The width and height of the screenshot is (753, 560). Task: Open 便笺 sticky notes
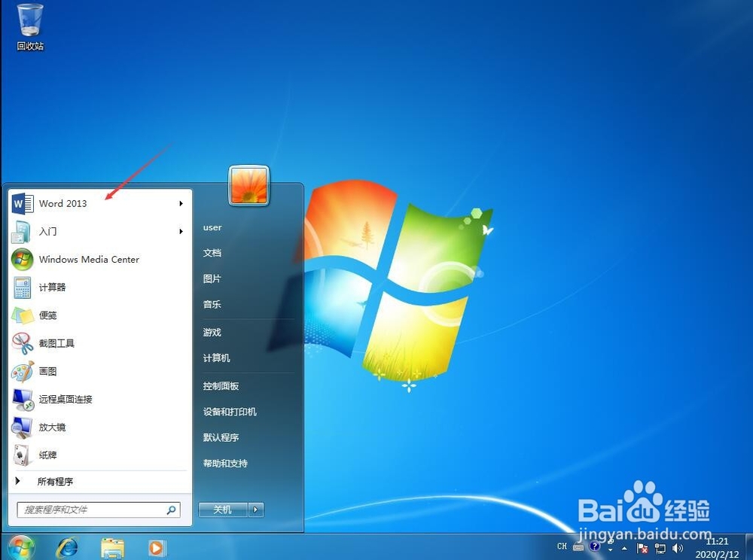[100, 315]
